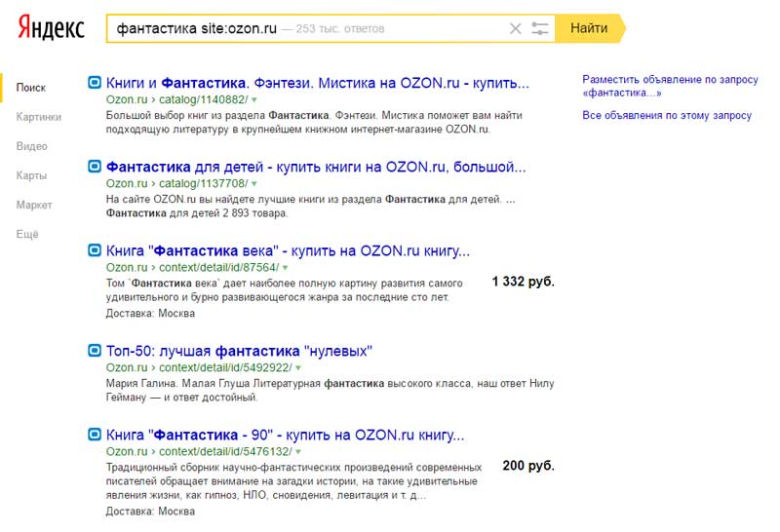Open result Книга "Фантастика века"

click(288, 251)
